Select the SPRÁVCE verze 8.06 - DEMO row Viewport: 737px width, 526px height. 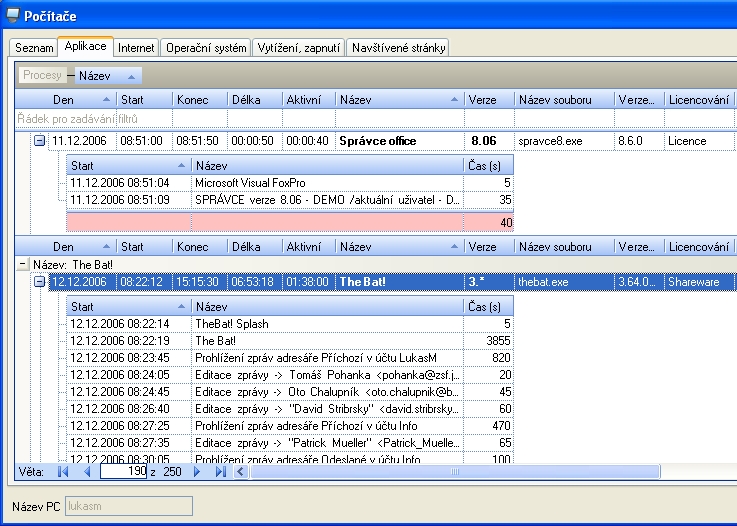point(290,200)
